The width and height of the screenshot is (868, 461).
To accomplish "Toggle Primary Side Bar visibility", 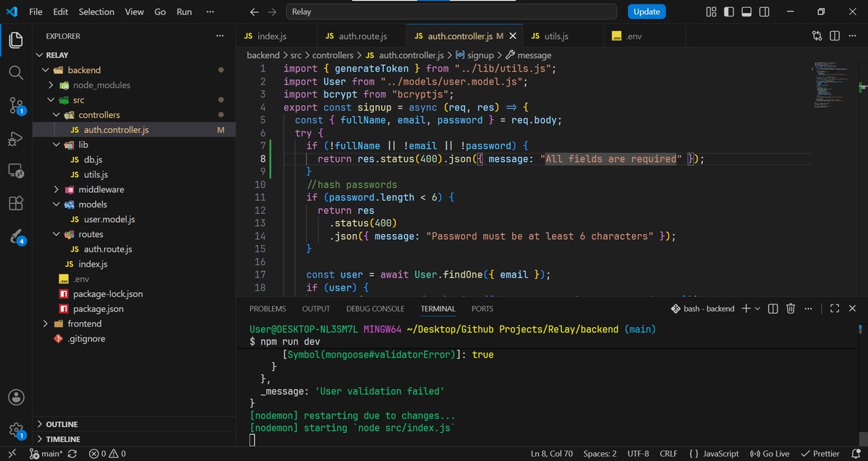I will (729, 12).
